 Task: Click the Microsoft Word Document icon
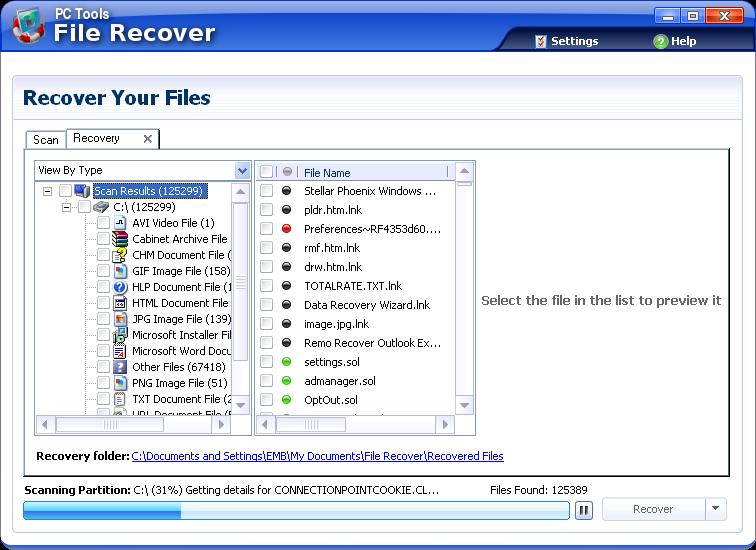click(120, 351)
